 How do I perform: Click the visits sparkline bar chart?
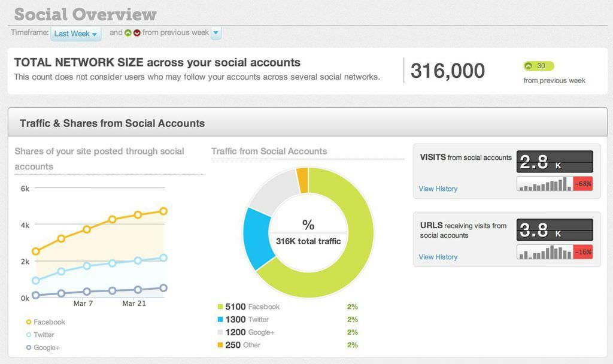[545, 184]
